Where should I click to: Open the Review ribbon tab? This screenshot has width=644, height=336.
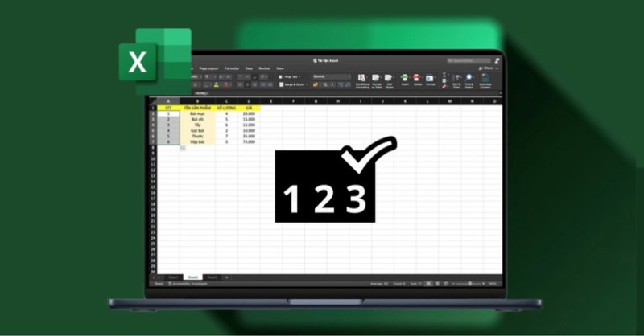click(264, 68)
